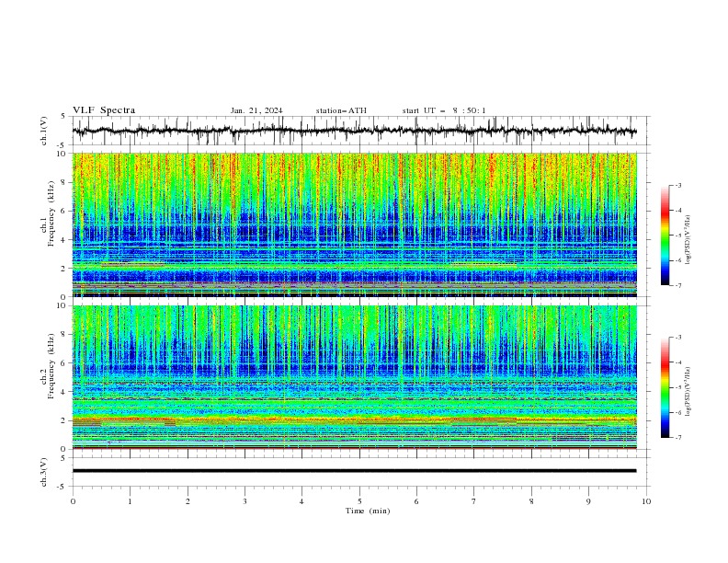Click inside the ch.1 spectrogram panel
The height and width of the screenshot is (563, 728).
354,224
